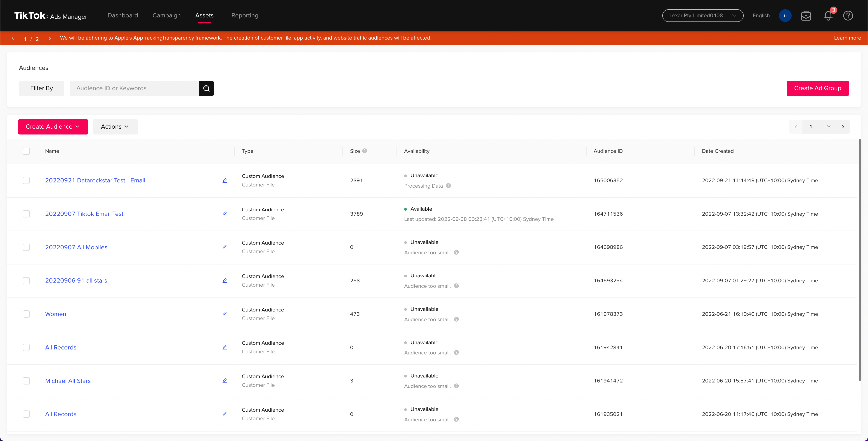The width and height of the screenshot is (868, 441).
Task: Go to the Campaign tab
Action: 166,16
